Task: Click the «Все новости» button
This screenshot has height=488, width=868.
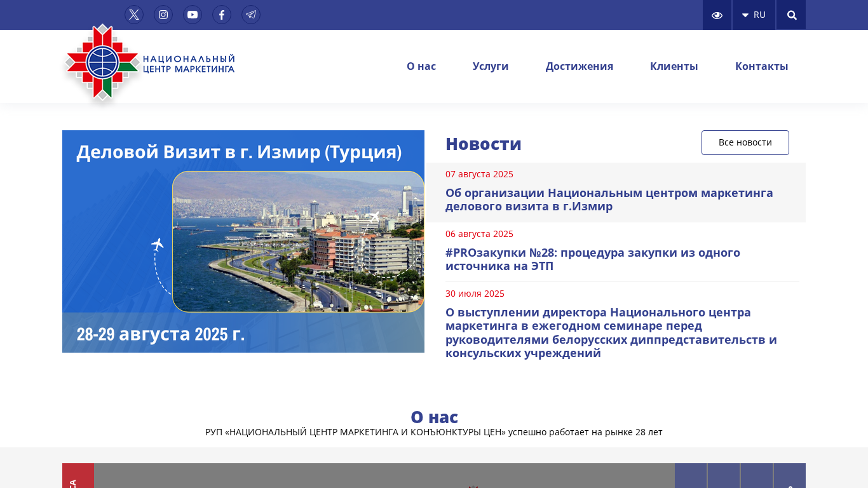Action: coord(745,142)
